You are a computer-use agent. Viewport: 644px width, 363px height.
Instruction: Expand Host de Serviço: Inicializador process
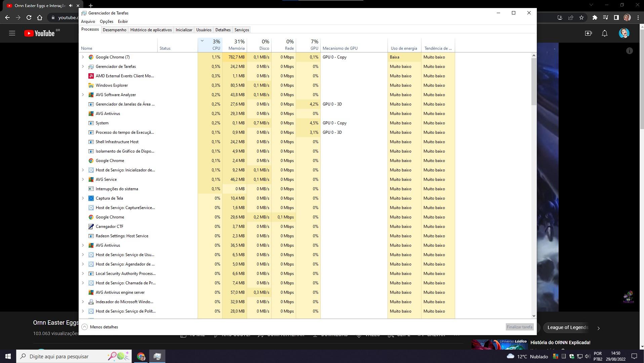[x=83, y=170]
